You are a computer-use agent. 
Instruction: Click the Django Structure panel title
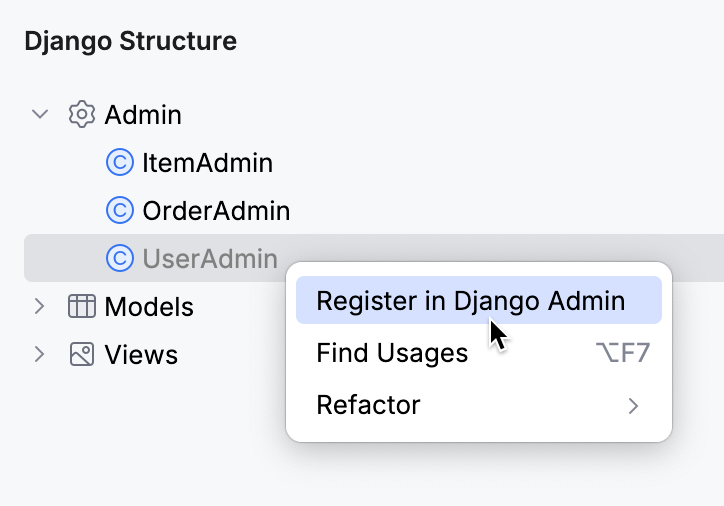pyautogui.click(x=130, y=41)
